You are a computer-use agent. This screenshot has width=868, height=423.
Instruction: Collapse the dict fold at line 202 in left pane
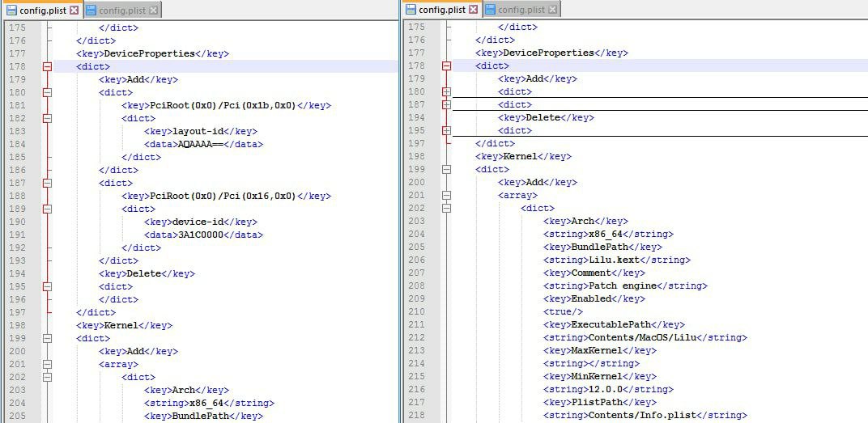48,377
